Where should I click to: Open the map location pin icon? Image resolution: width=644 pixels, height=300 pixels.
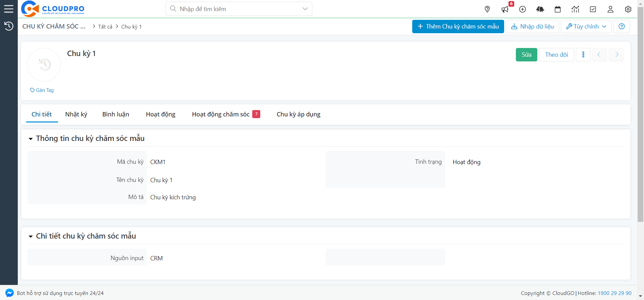coord(487,9)
